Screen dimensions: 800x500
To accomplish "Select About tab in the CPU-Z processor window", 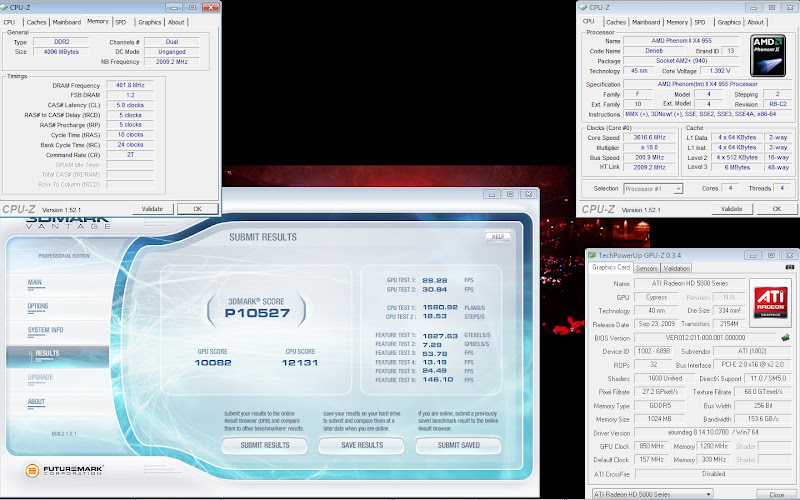I will click(x=756, y=22).
